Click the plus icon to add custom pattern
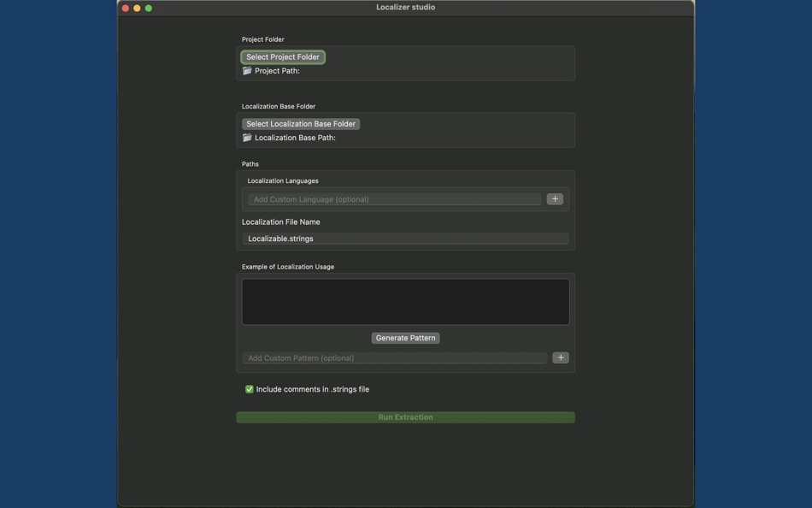The height and width of the screenshot is (508, 812). 560,357
